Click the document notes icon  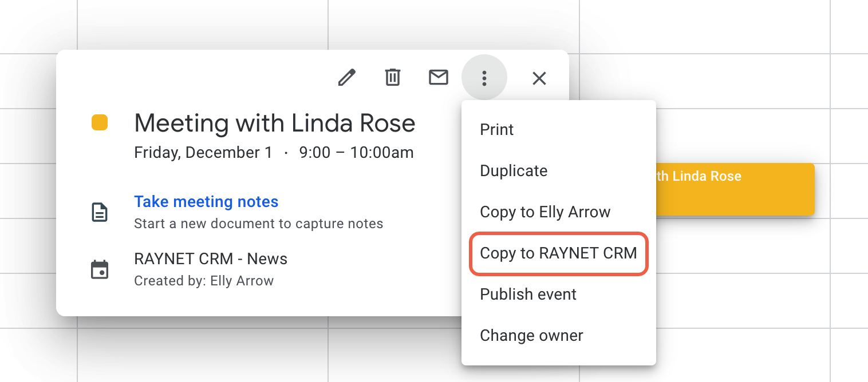(x=100, y=212)
